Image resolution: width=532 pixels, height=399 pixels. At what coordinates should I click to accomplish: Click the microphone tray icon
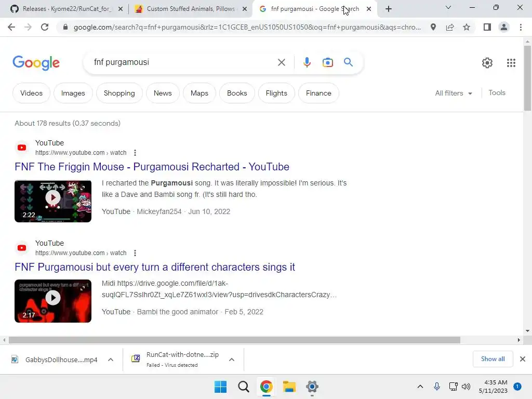(x=436, y=387)
